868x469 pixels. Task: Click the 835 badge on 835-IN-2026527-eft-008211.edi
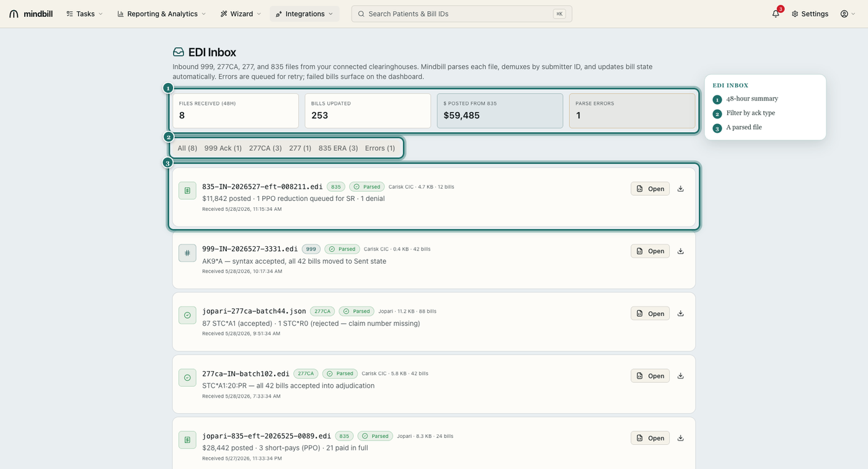click(336, 187)
